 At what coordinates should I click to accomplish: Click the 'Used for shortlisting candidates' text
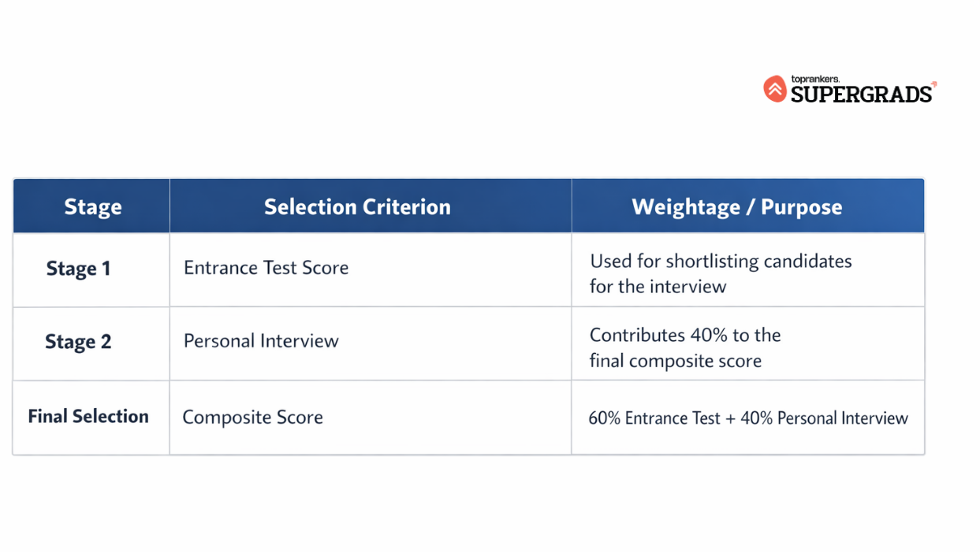(721, 261)
